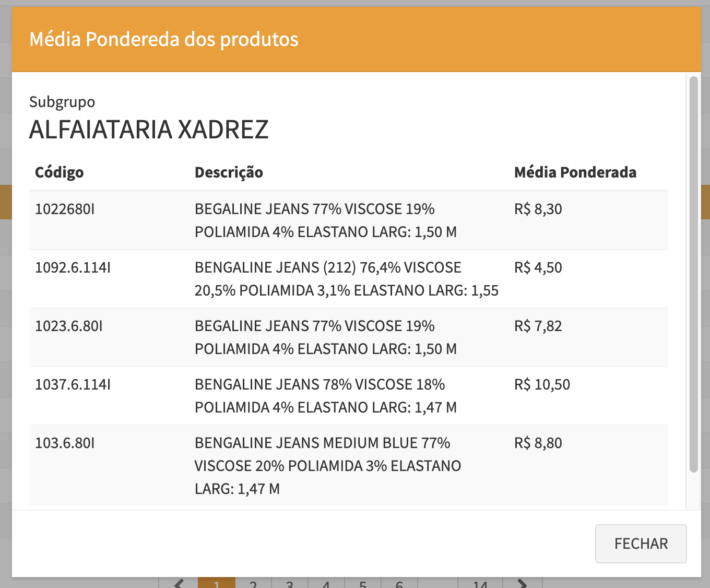Open pagination page 5
This screenshot has width=710, height=588.
[x=363, y=584]
